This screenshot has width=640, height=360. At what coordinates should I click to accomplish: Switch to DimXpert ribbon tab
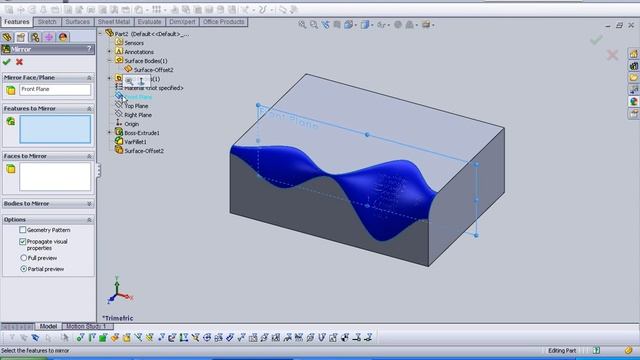coord(182,22)
